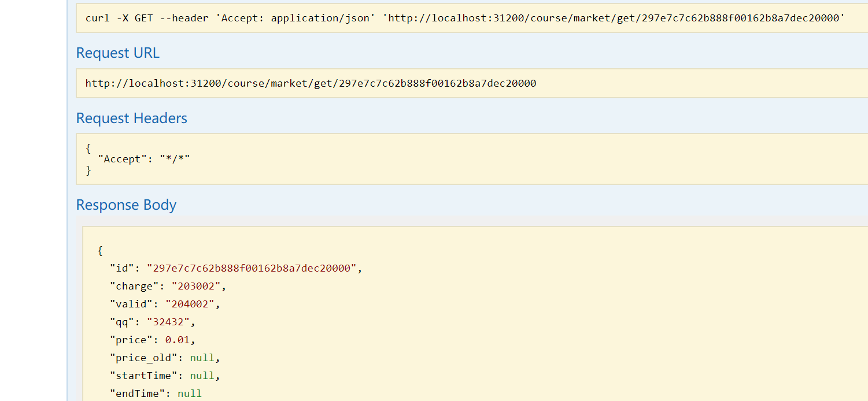Click the opening brace of the response JSON
Viewport: 868px width, 401px height.
pyautogui.click(x=100, y=251)
